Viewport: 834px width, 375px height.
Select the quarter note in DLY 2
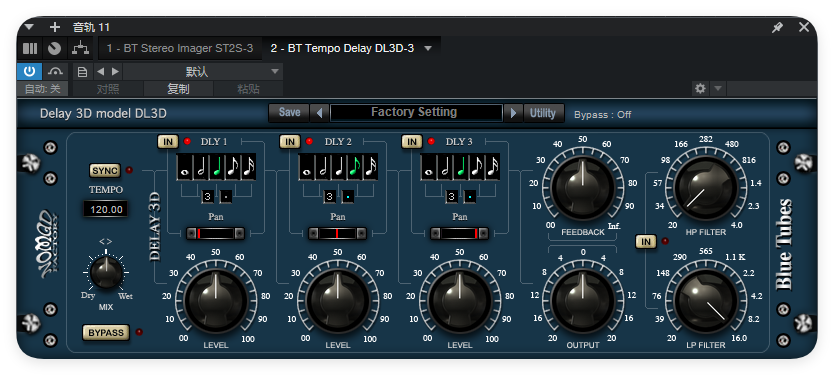point(338,166)
